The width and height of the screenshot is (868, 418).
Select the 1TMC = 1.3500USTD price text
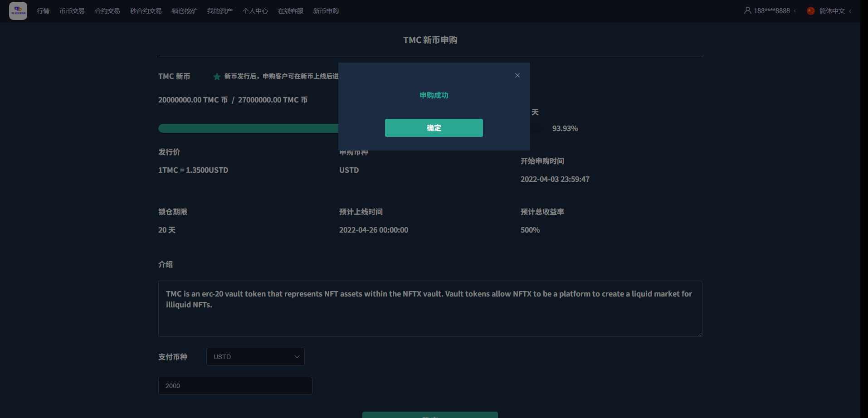click(x=193, y=170)
